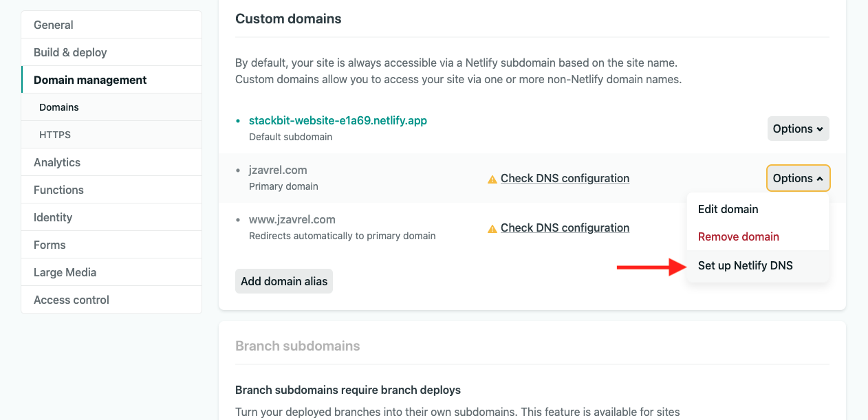Open the Access control settings section
This screenshot has width=868, height=420.
coord(111,300)
